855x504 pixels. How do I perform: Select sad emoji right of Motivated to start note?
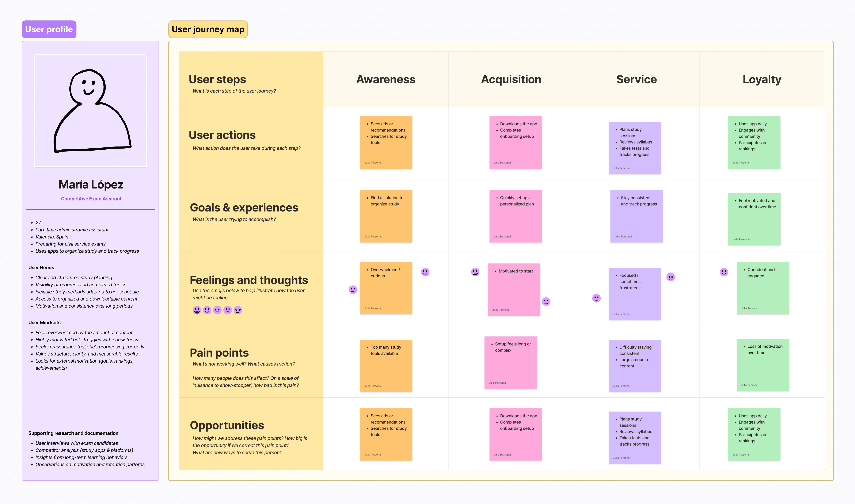546,302
